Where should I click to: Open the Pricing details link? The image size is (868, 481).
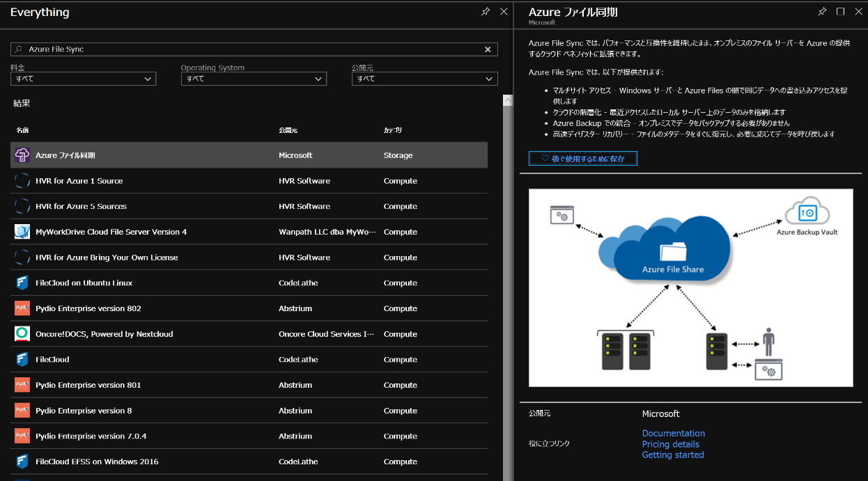[670, 444]
